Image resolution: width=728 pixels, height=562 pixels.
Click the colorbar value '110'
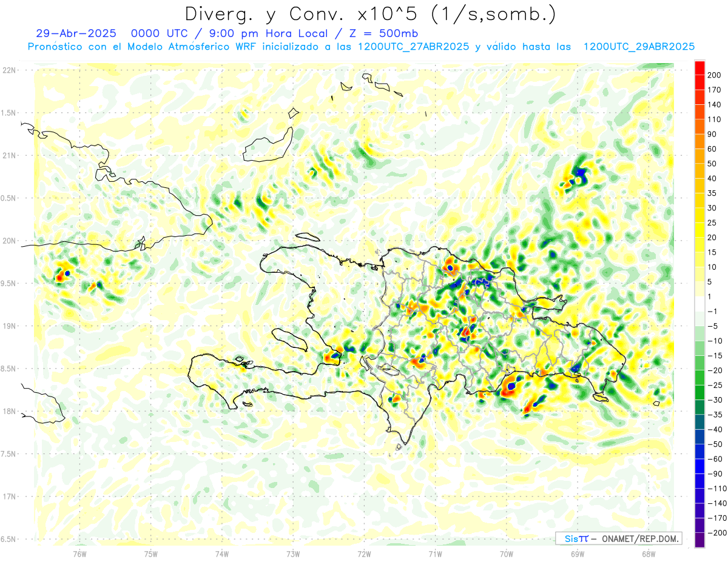(x=713, y=119)
